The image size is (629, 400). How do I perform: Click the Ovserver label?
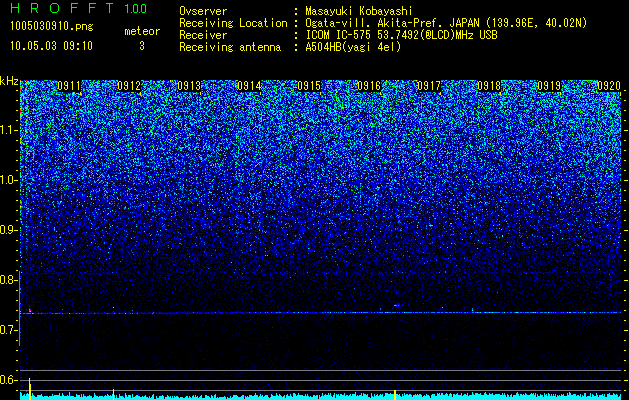click(x=203, y=11)
